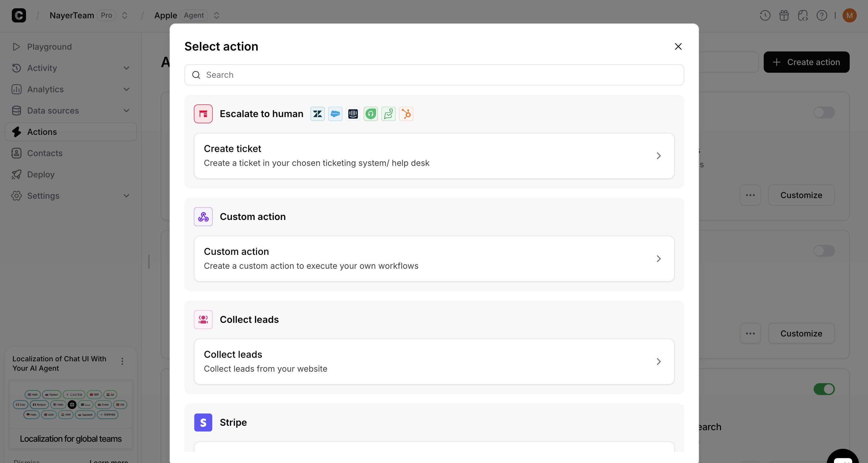The height and width of the screenshot is (463, 868).
Task: Click the Freshdesk headset icon
Action: pyautogui.click(x=371, y=114)
